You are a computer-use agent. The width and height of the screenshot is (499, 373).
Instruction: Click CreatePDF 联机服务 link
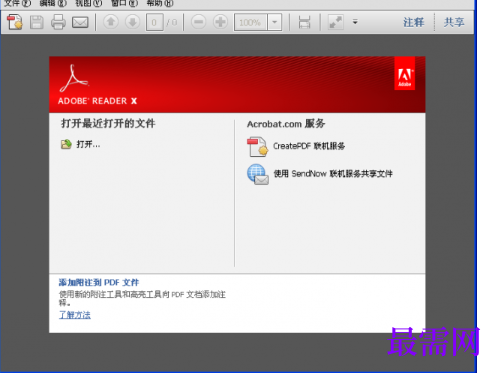tap(309, 146)
